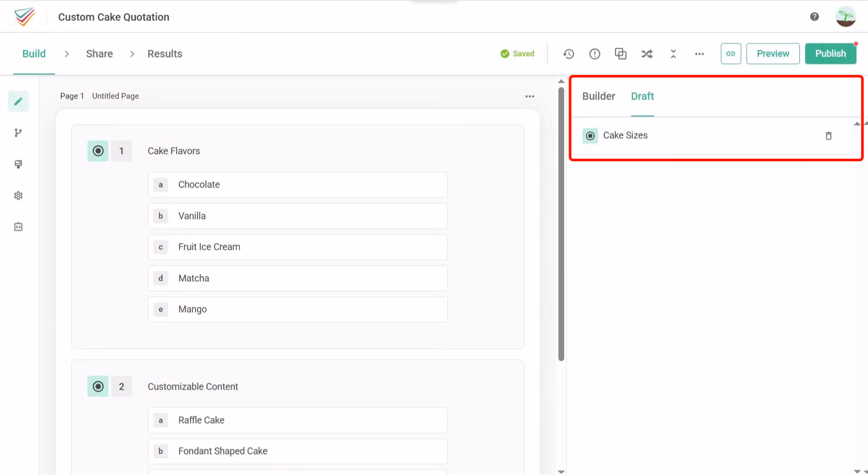Click the Preview button
Viewport: 868px width, 475px height.
coord(773,53)
